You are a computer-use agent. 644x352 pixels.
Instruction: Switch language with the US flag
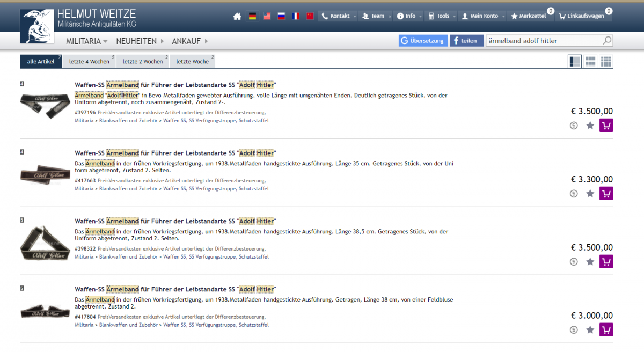(x=267, y=16)
